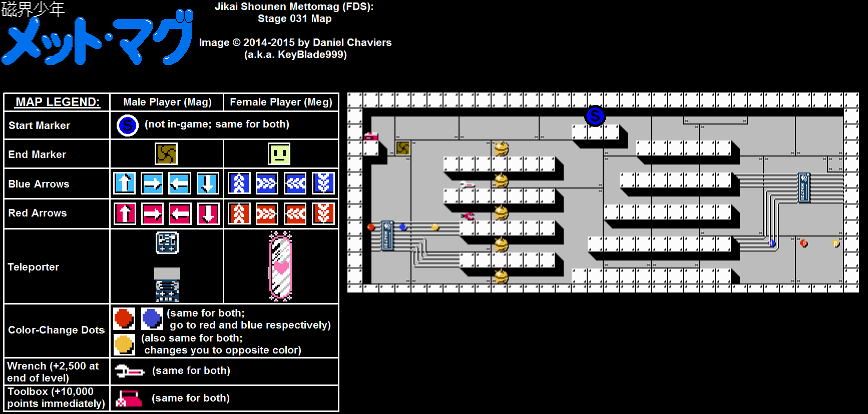
Task: Click the male blue right arrow
Action: pos(152,183)
